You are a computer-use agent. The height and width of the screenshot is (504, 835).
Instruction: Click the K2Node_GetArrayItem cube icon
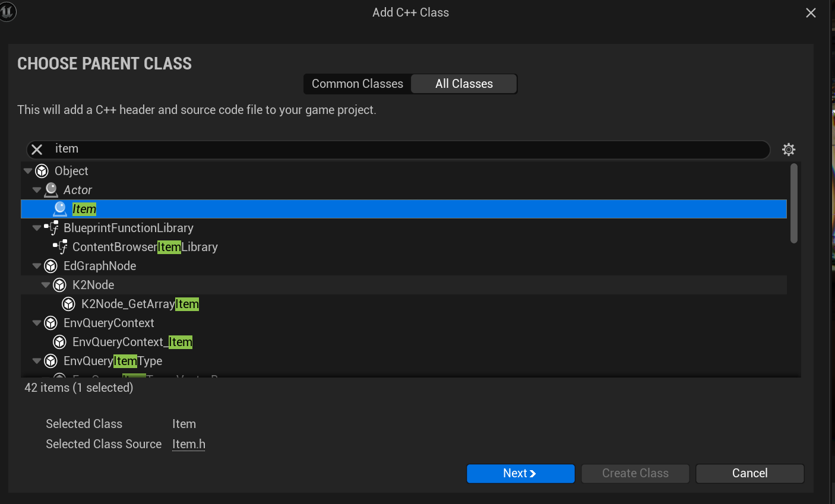[68, 304]
